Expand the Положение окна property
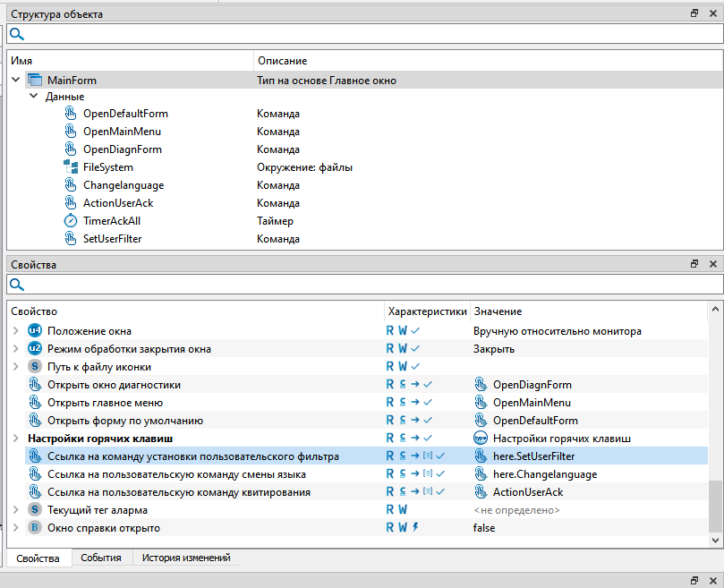This screenshot has height=588, width=724. click(x=15, y=331)
